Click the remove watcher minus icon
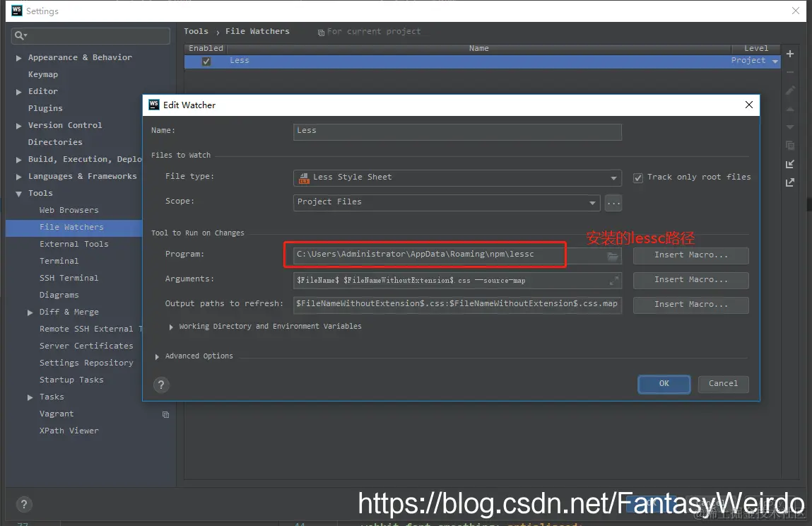The image size is (812, 526). click(789, 72)
